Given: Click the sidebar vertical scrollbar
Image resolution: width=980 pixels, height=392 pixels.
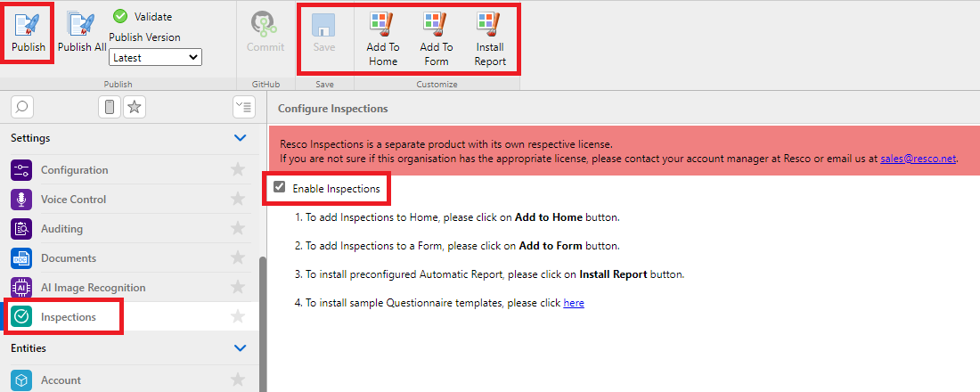Looking at the screenshot, I should [x=262, y=321].
